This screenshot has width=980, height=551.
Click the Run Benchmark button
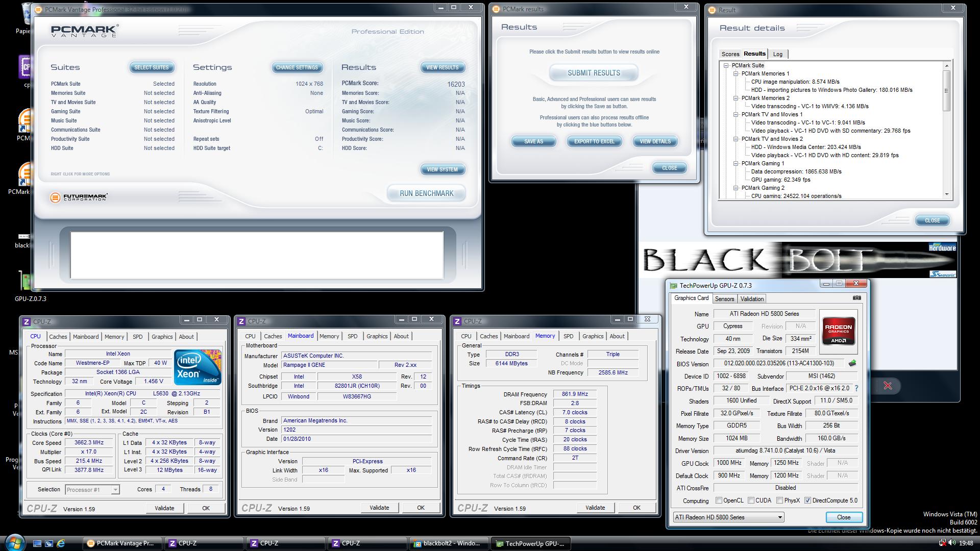coord(426,193)
